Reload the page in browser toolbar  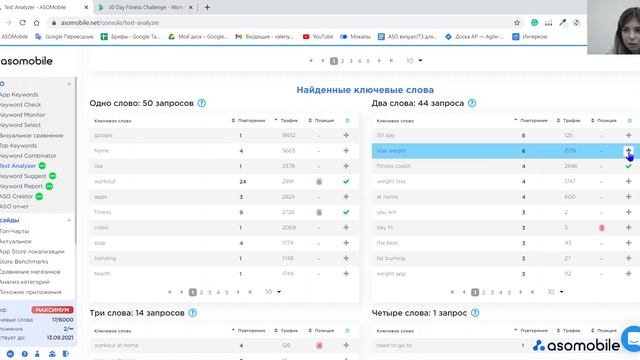(x=22, y=23)
